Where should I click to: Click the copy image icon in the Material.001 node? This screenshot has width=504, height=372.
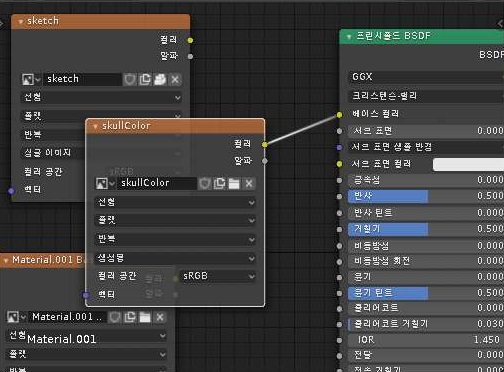pos(130,317)
